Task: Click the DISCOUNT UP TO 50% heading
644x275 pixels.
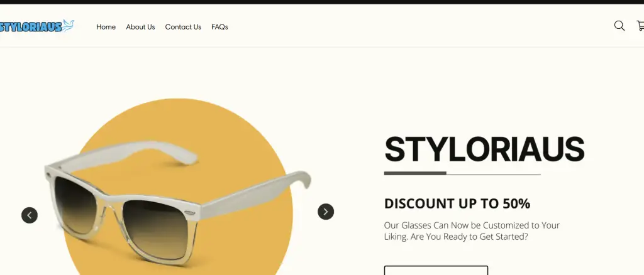Action: pos(457,203)
